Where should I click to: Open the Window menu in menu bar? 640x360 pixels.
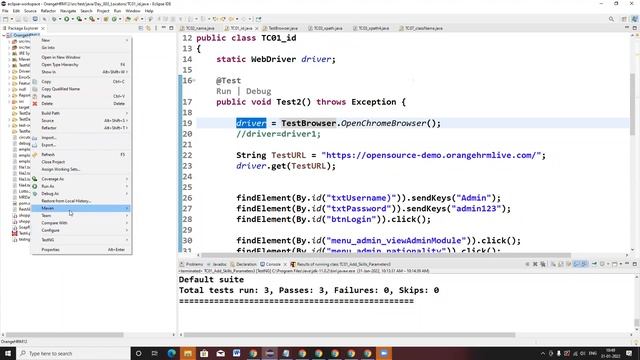click(x=133, y=11)
